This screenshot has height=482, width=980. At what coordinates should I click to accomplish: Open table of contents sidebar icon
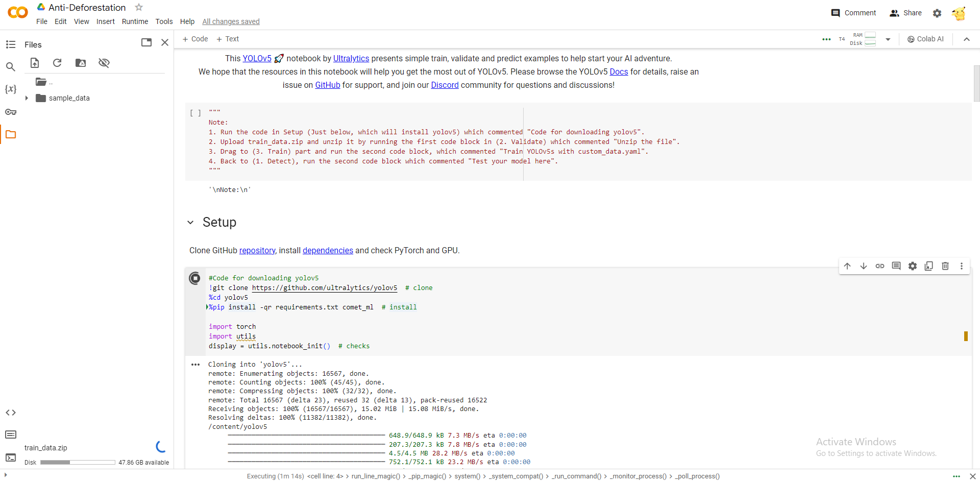[11, 44]
